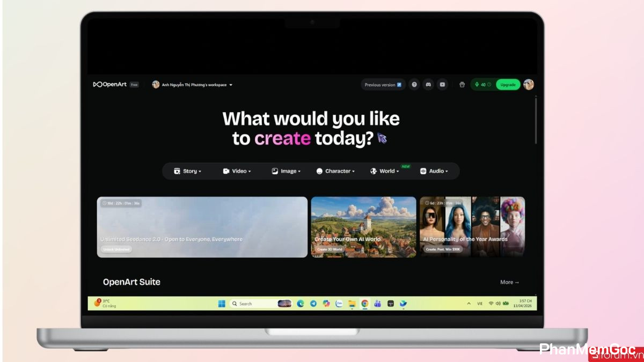The width and height of the screenshot is (644, 362).
Task: Click the Upgrade button
Action: point(508,85)
